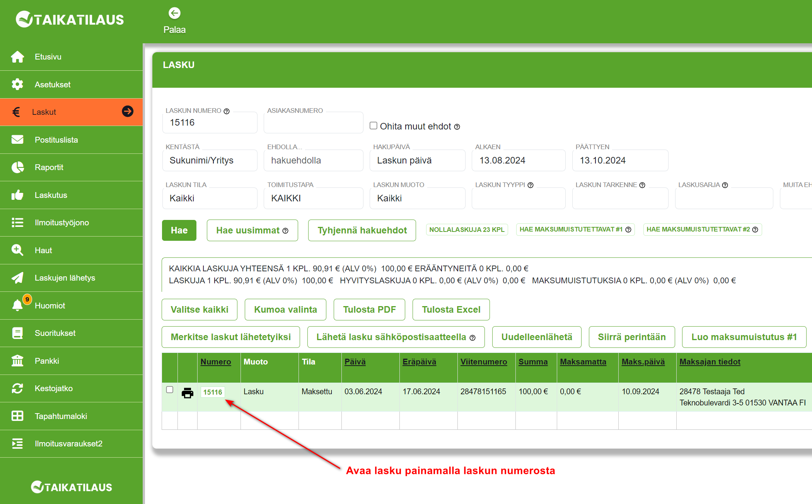Click the Pankki bank building icon
Image resolution: width=812 pixels, height=504 pixels.
(17, 361)
